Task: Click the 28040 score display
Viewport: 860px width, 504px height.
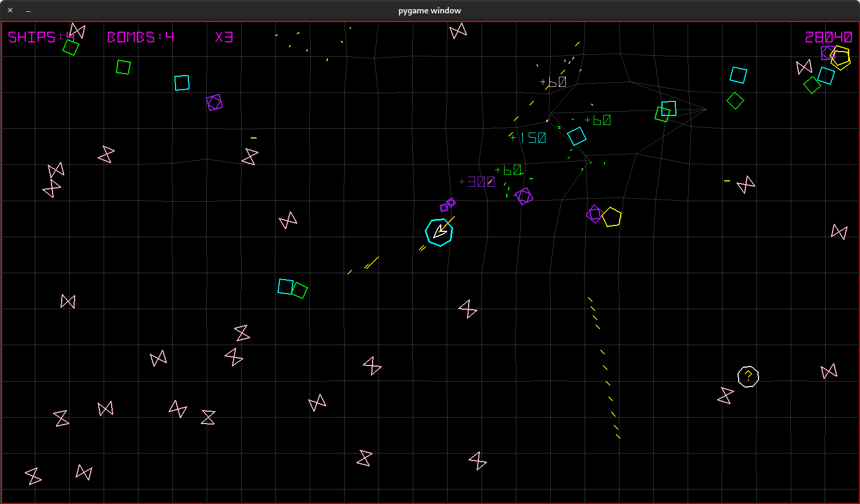Action: point(828,37)
